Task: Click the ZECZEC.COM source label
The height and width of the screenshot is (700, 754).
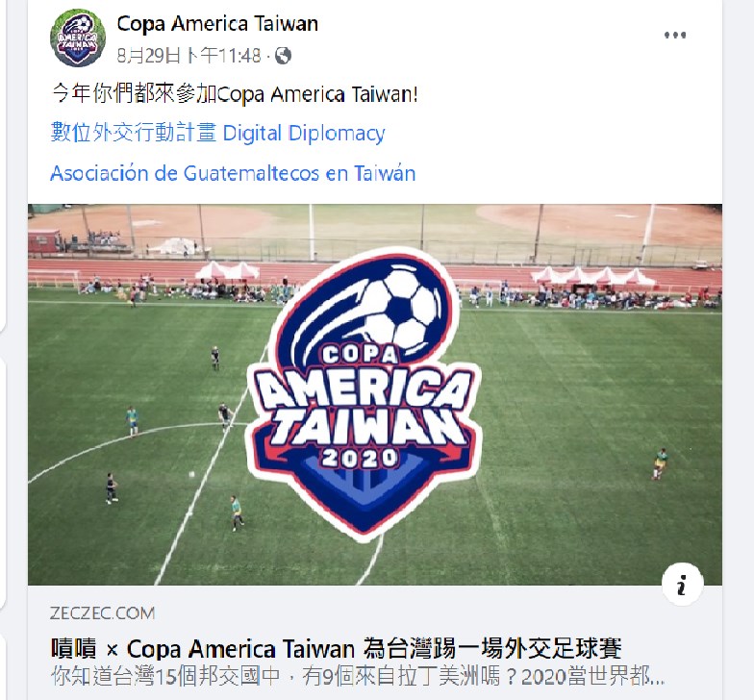Action: click(x=102, y=613)
